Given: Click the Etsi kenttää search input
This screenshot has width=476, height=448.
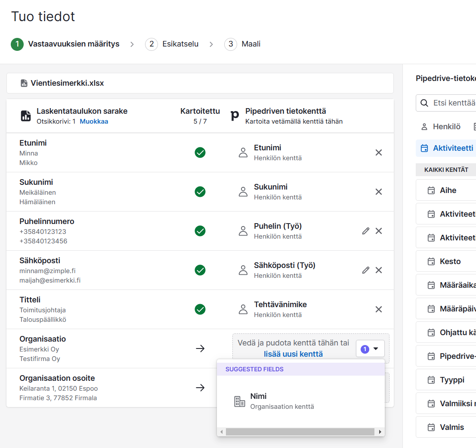Looking at the screenshot, I should 454,103.
